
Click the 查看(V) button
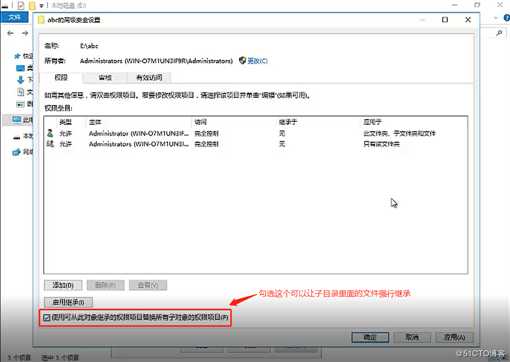coord(148,285)
